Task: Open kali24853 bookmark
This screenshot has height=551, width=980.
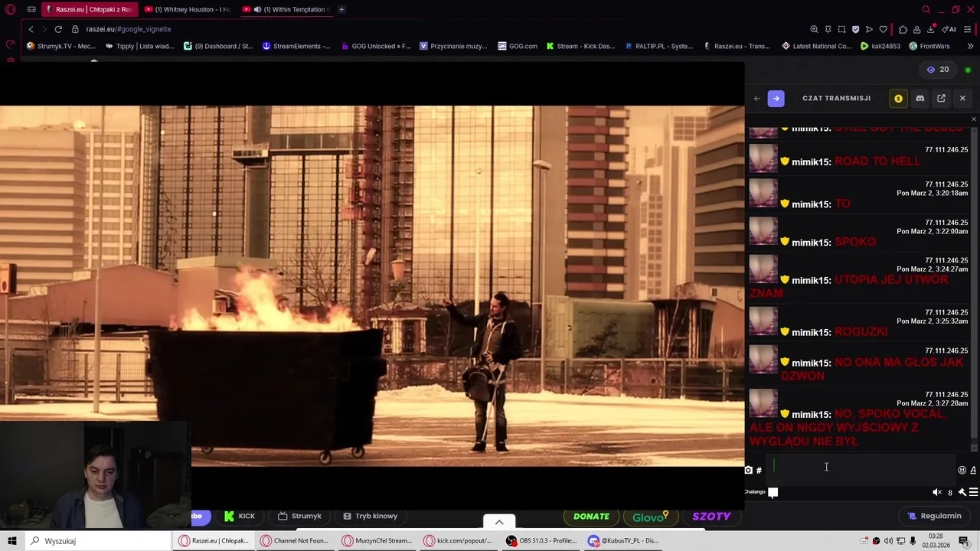Action: coord(880,46)
